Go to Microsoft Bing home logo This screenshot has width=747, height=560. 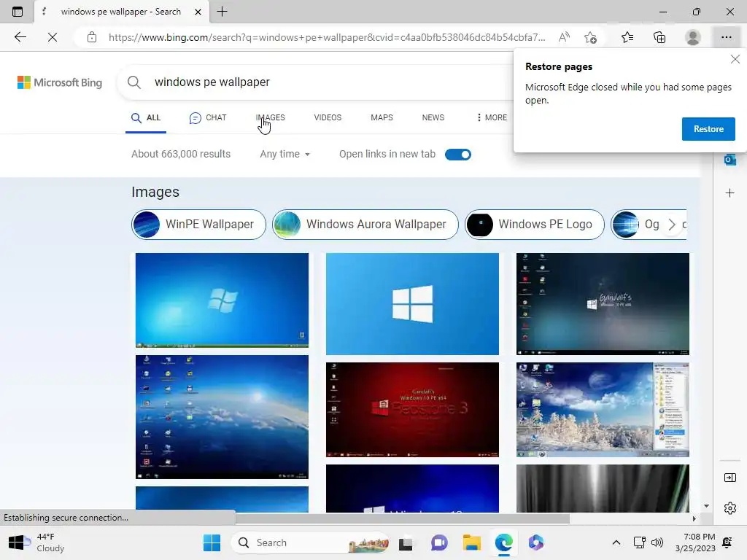[60, 82]
